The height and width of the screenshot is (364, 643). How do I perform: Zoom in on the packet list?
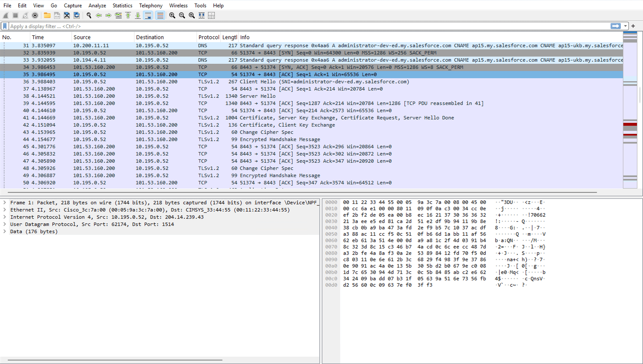pyautogui.click(x=172, y=16)
